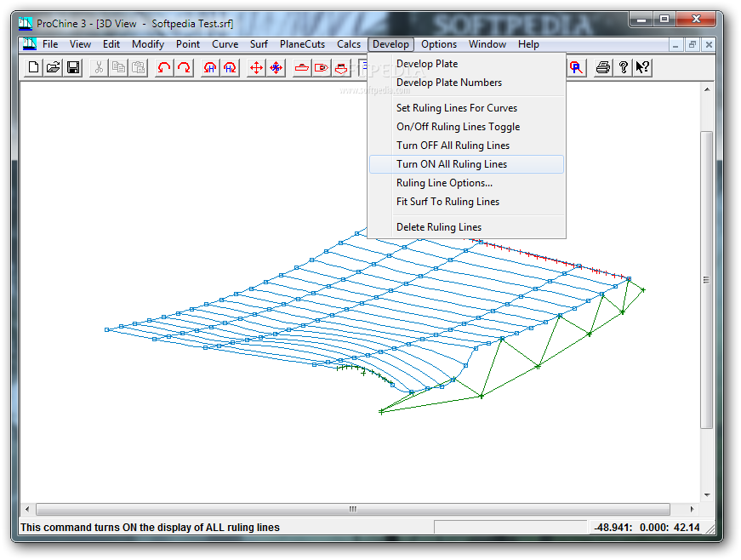Viewport: 741px width, 560px height.
Task: Open the File menu
Action: point(50,44)
